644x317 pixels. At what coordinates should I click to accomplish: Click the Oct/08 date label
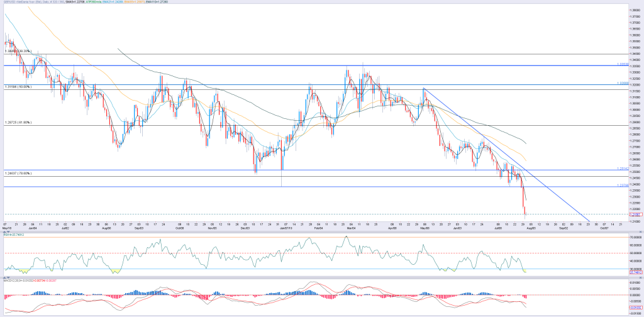point(179,227)
